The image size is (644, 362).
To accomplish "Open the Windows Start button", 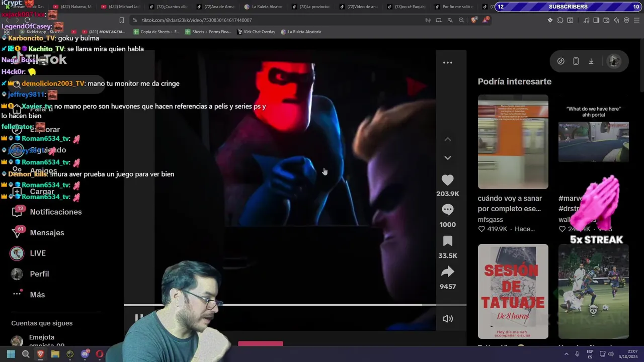I will (11, 354).
